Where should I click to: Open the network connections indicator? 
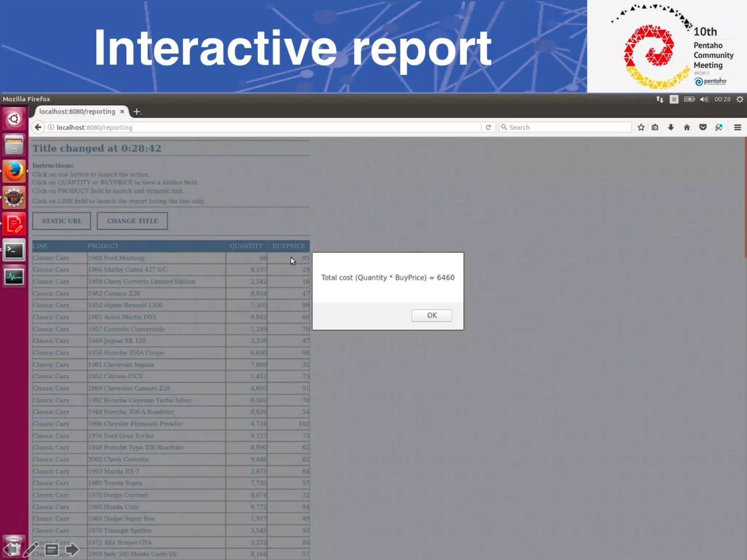(x=659, y=99)
